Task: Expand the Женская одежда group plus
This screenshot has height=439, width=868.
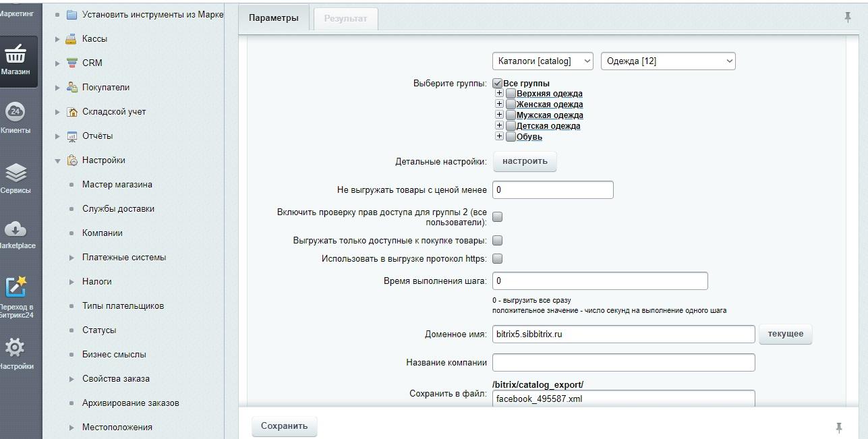Action: coord(499,104)
